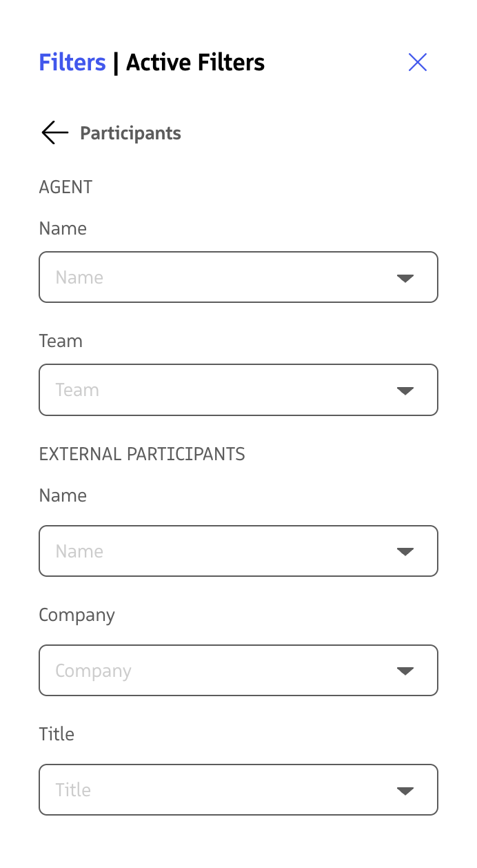Image resolution: width=477 pixels, height=868 pixels.
Task: Close the filters panel with the X icon
Action: (418, 63)
